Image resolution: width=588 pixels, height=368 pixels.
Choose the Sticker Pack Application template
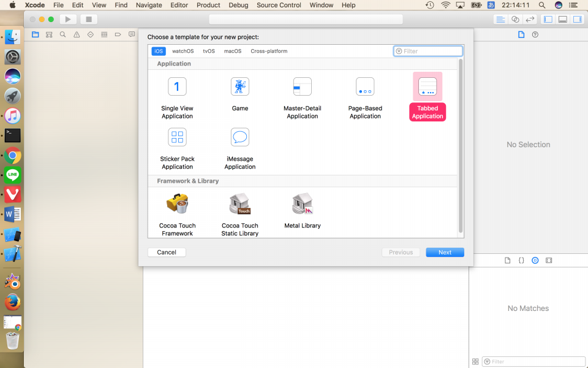pyautogui.click(x=177, y=148)
